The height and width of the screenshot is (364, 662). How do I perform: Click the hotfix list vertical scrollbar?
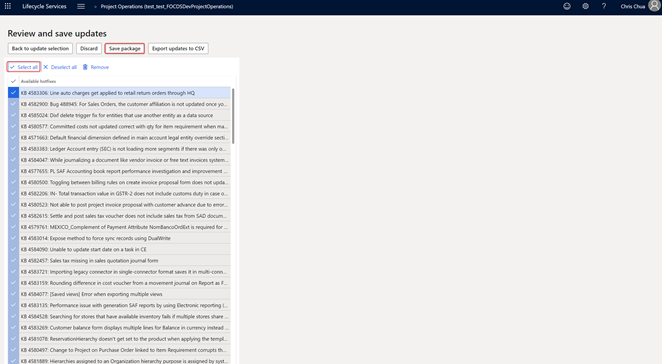(233, 116)
